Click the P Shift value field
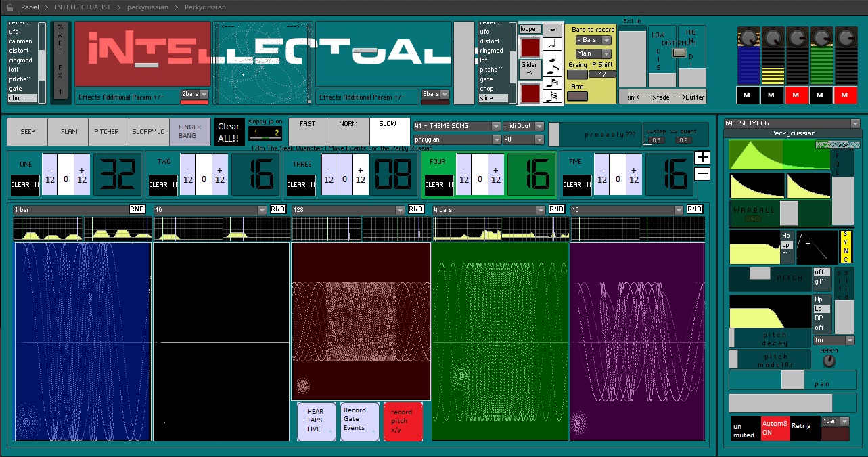The height and width of the screenshot is (457, 868). point(602,74)
